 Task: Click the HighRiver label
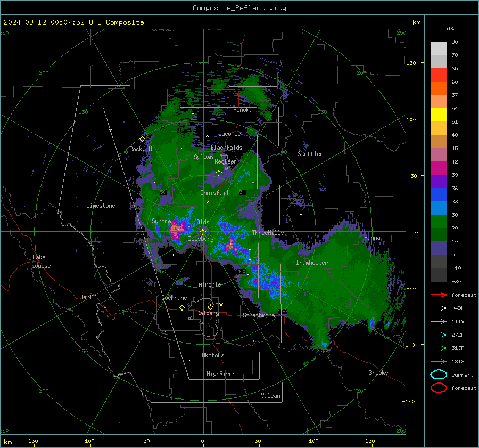pos(221,374)
